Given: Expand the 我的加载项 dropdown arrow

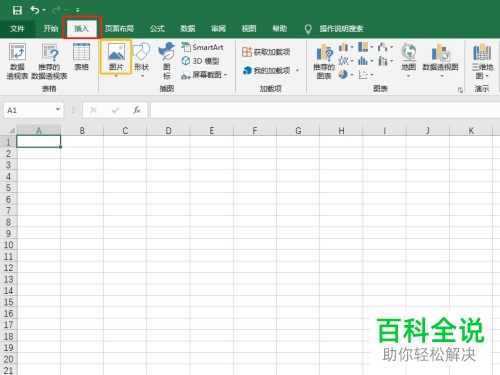Looking at the screenshot, I should (x=297, y=71).
